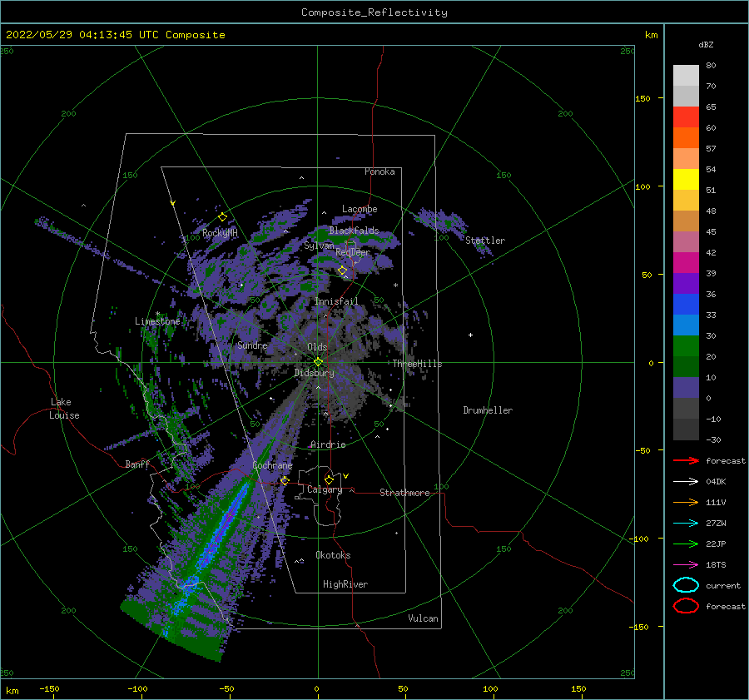Click the 18TS legend label
749x700 pixels.
click(716, 565)
